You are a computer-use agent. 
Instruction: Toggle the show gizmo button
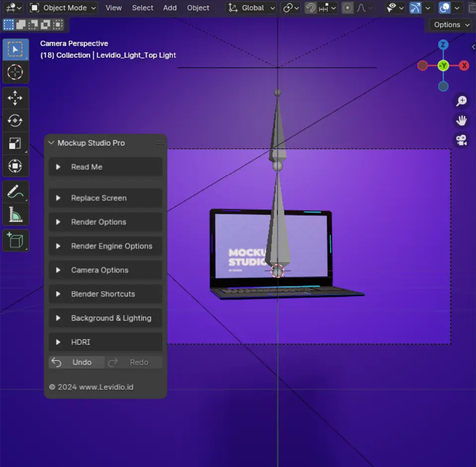pos(416,8)
